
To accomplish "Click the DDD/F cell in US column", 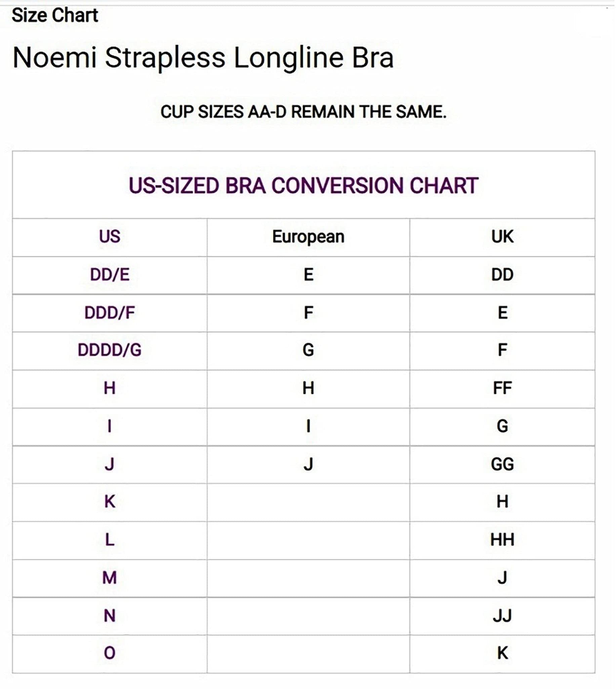I will click(110, 313).
